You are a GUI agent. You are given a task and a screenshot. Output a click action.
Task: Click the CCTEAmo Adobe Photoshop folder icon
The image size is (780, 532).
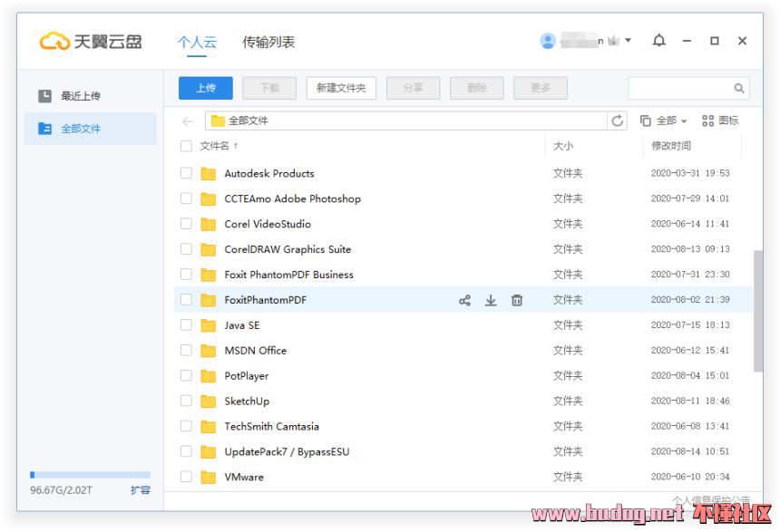click(208, 198)
